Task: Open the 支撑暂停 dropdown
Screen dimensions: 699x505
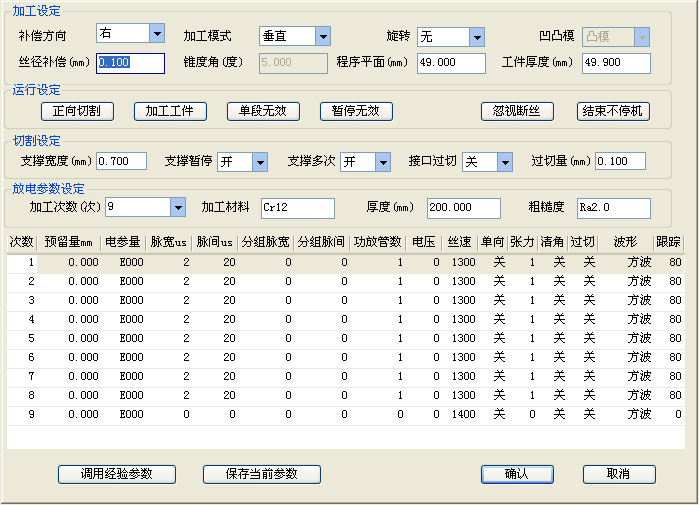Action: (x=259, y=161)
